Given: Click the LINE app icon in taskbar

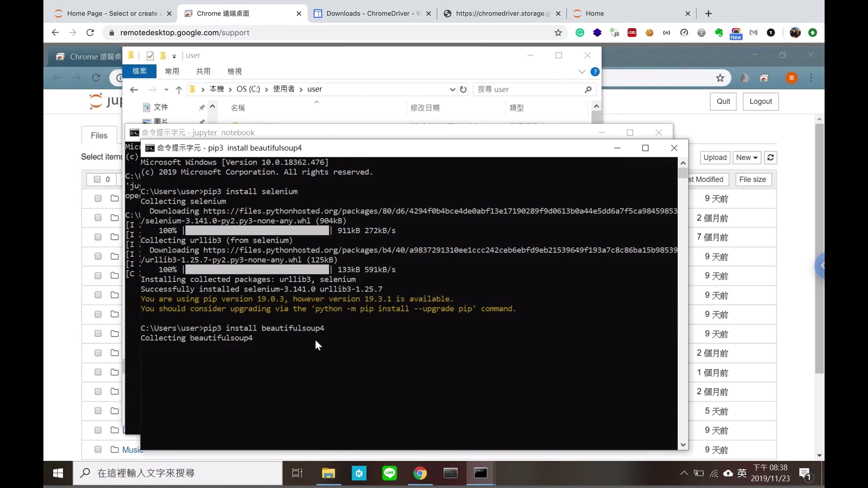Looking at the screenshot, I should 389,473.
